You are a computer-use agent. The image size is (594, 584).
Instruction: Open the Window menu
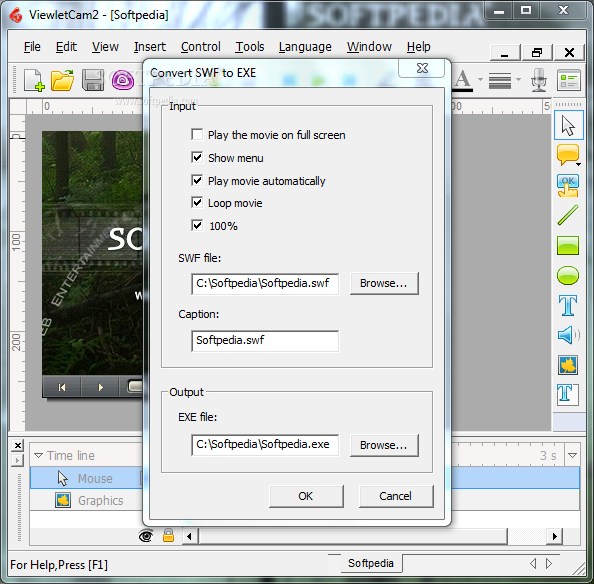click(x=369, y=47)
